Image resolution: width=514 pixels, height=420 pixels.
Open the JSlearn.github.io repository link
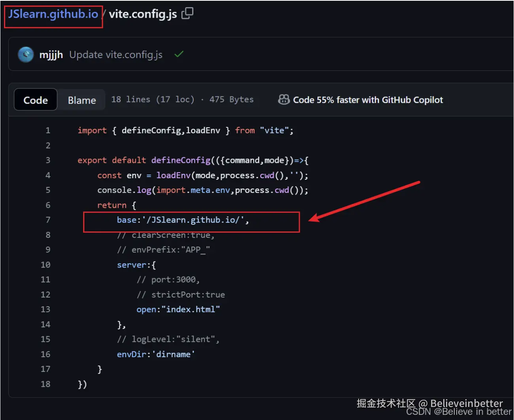tap(53, 14)
